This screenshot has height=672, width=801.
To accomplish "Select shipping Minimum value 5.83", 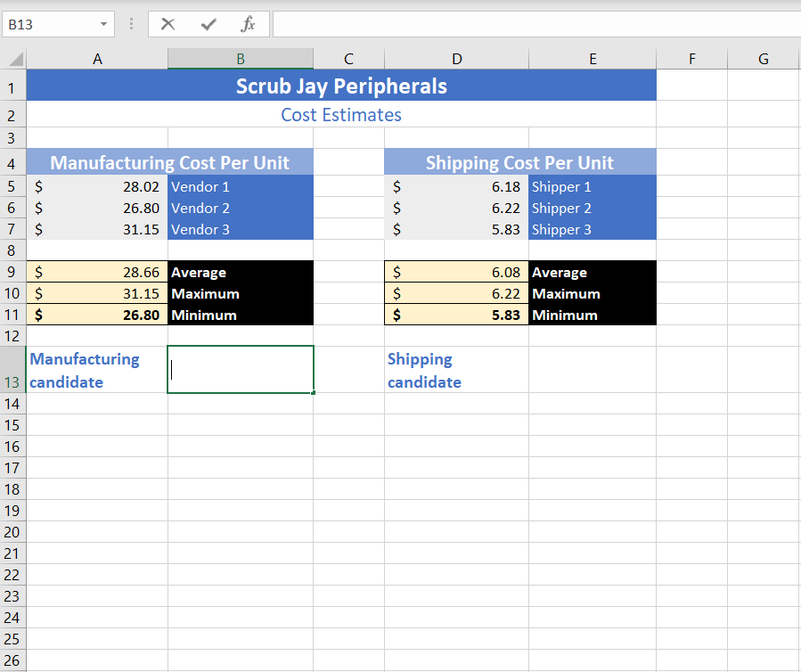I will pos(457,315).
